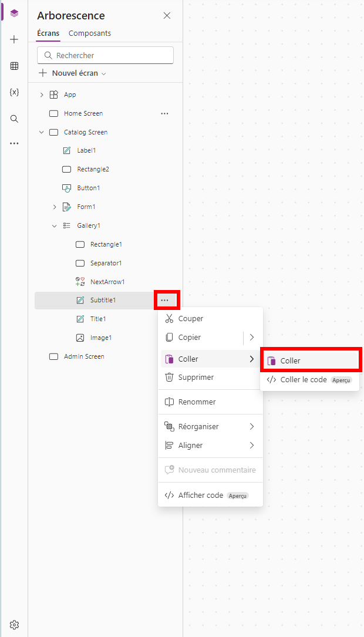The image size is (364, 637).
Task: Switch to the Écrans tab
Action: pyautogui.click(x=48, y=33)
